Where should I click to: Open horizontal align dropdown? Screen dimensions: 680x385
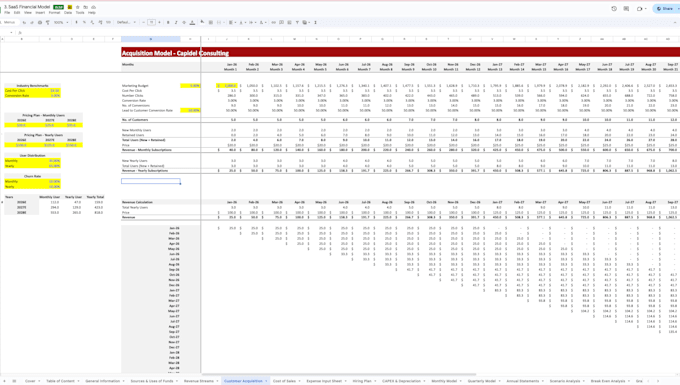pos(232,22)
